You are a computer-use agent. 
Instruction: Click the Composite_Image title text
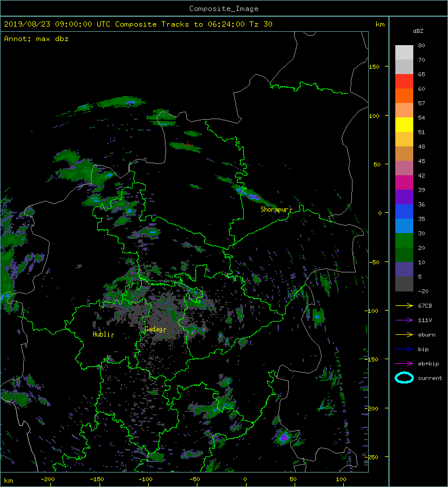click(224, 9)
